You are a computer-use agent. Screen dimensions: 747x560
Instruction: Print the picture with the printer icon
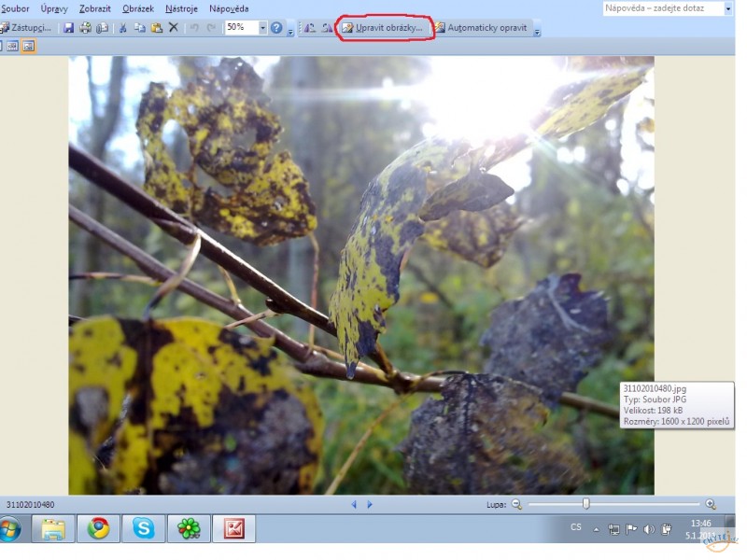tap(85, 28)
